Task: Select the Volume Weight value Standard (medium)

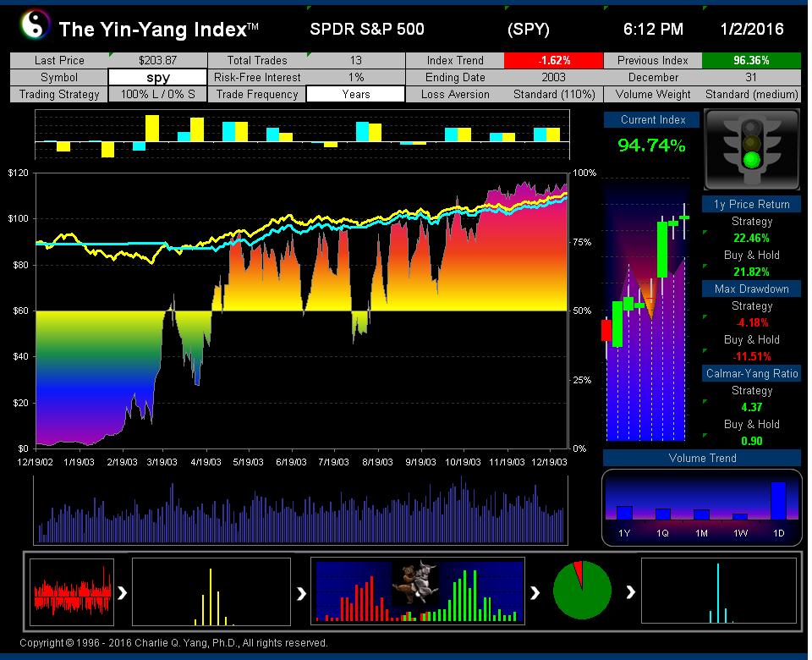Action: (x=751, y=94)
